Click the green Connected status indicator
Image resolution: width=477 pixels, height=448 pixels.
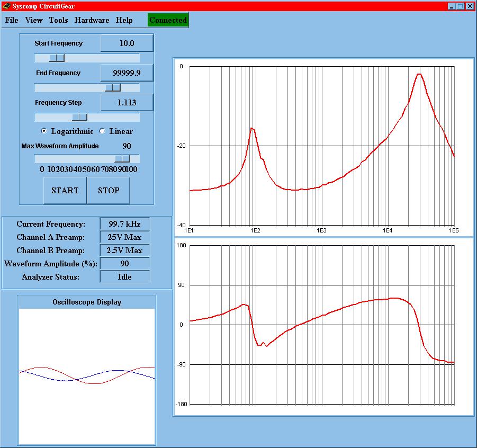tap(168, 20)
